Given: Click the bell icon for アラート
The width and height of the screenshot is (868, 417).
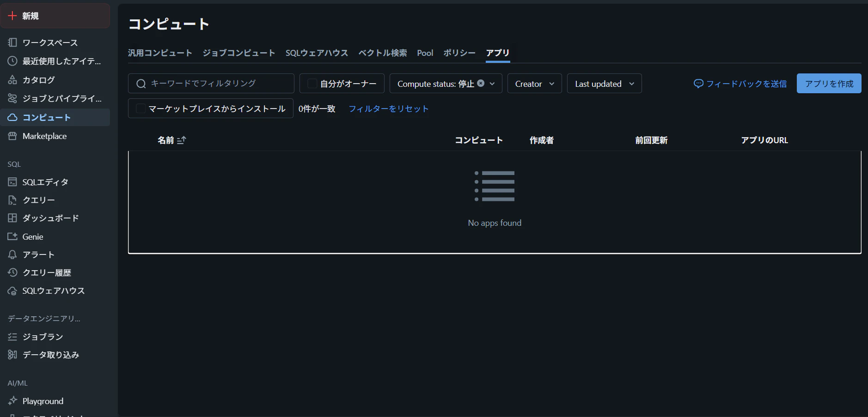Looking at the screenshot, I should [12, 254].
